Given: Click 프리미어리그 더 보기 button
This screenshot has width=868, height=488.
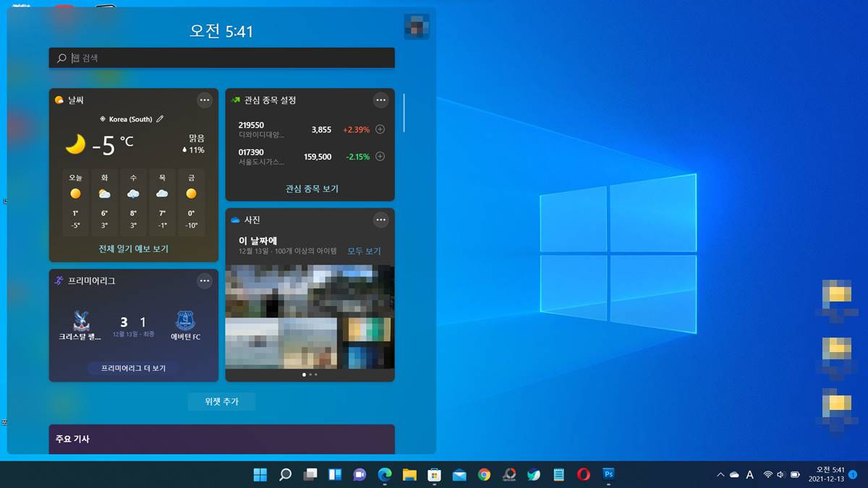Looking at the screenshot, I should (133, 368).
